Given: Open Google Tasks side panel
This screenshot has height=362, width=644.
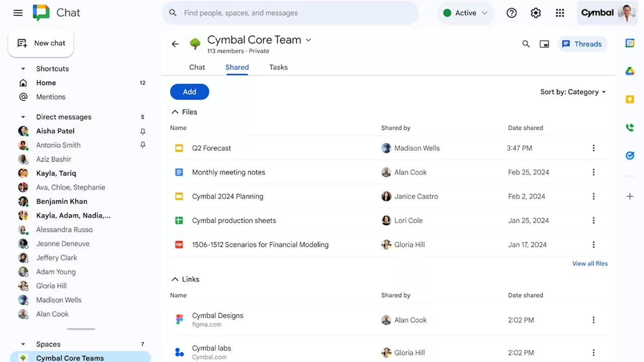Looking at the screenshot, I should click(x=630, y=156).
